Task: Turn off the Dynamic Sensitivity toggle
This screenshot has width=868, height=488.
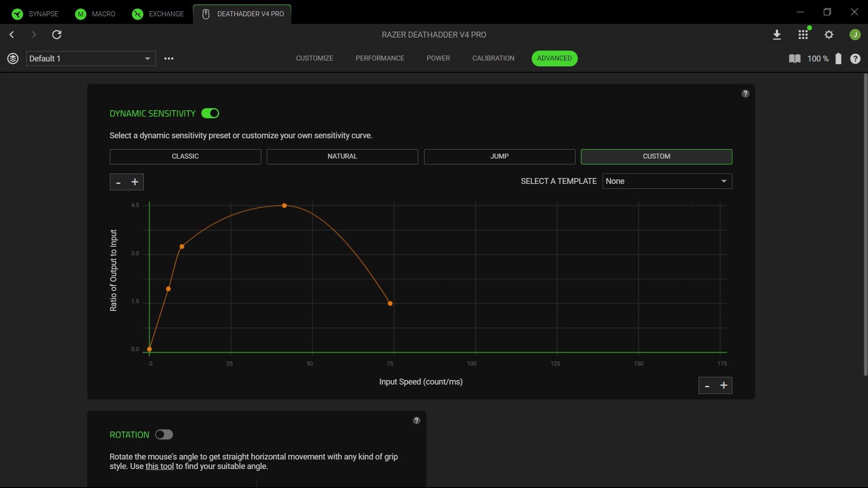Action: 210,113
